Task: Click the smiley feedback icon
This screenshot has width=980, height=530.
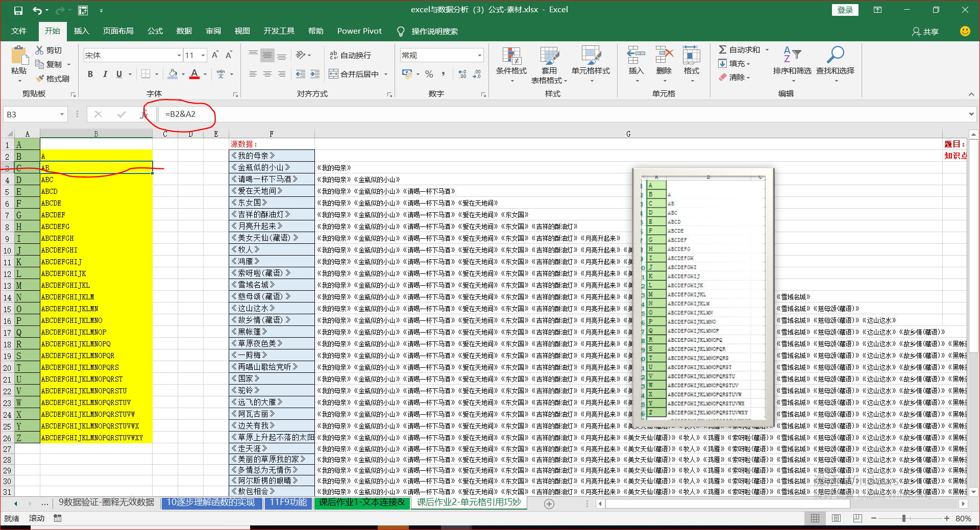Action: (x=965, y=31)
